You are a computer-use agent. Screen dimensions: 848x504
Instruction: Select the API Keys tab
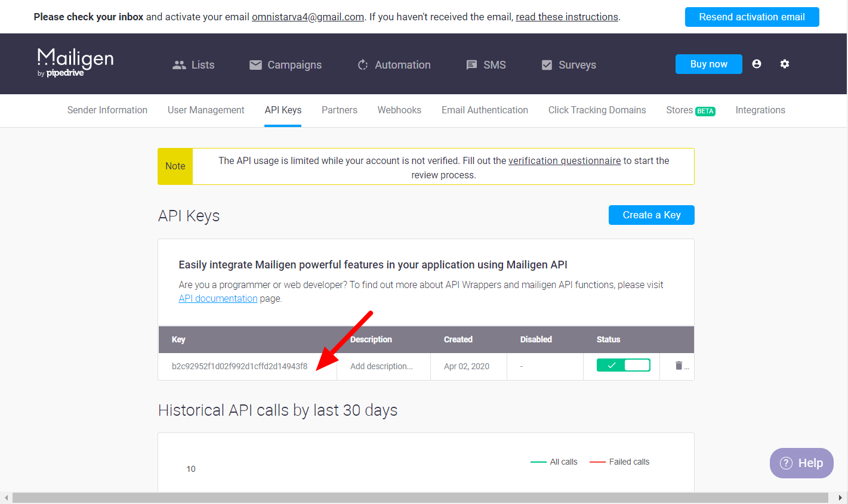click(283, 110)
